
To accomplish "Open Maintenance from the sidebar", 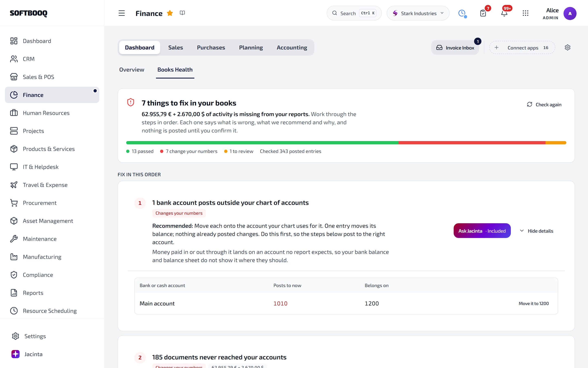I will (x=52, y=239).
